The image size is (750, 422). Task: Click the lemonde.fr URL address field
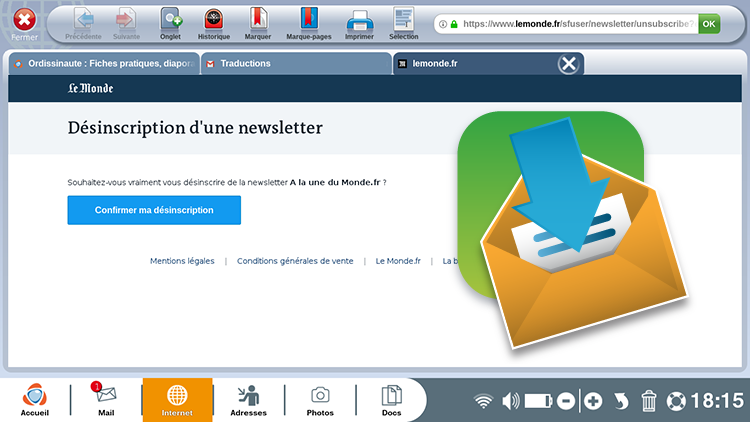click(x=578, y=24)
